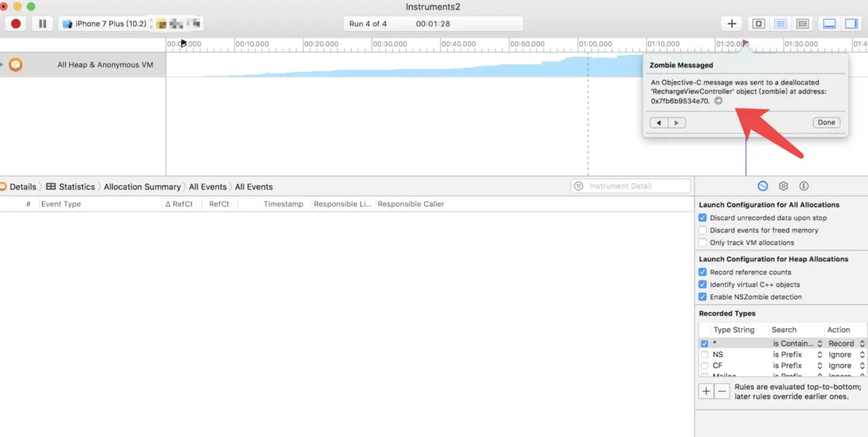Open Ignore action dropdown for NS rule
Screen dimensions: 868x437
846,355
